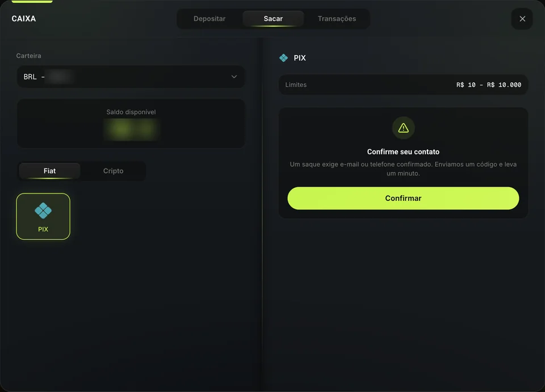Image resolution: width=545 pixels, height=392 pixels.
Task: Click the teal PIX logo in tile
Action: coord(43,211)
